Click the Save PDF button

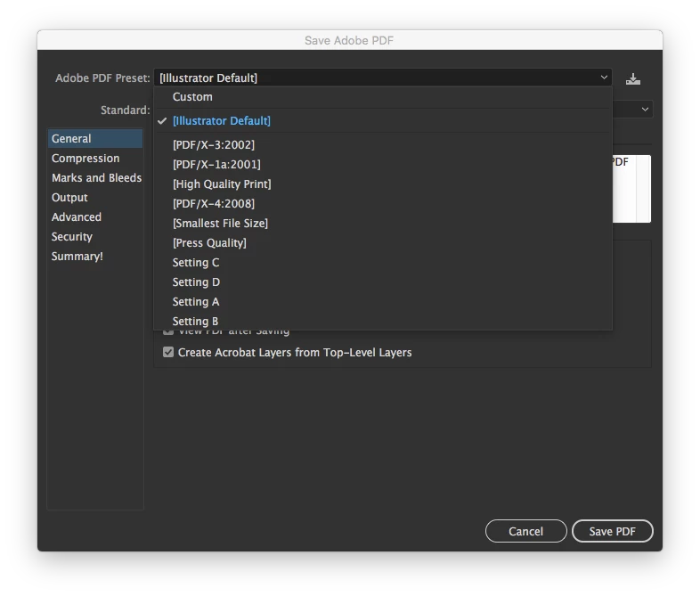612,531
